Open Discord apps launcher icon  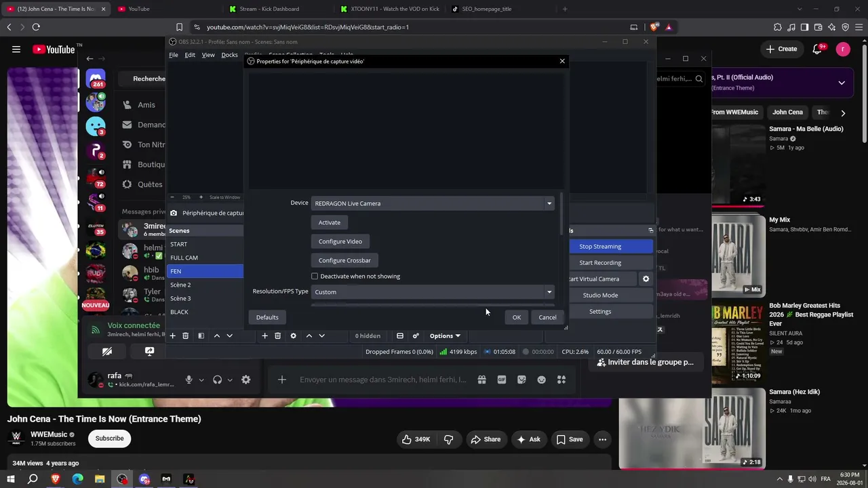coord(561,380)
